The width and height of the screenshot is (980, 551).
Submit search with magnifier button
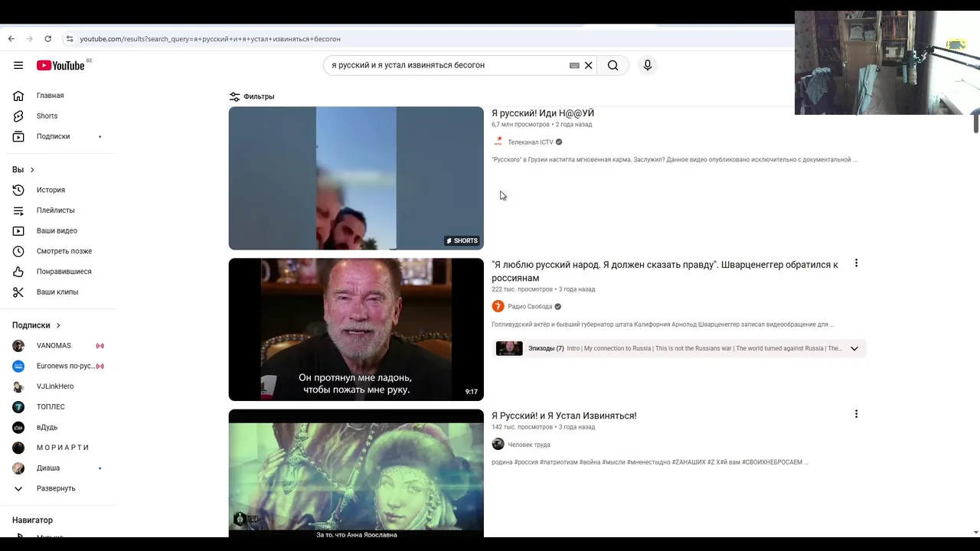pos(613,65)
